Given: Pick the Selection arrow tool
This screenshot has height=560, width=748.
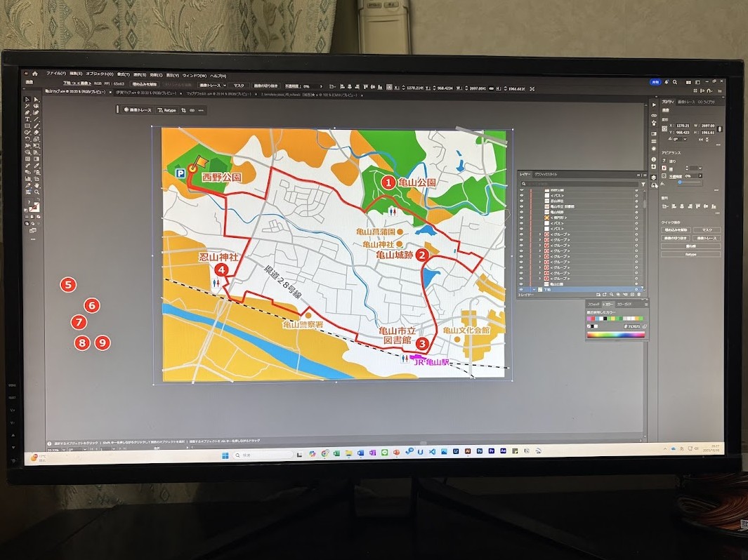Looking at the screenshot, I should click(28, 100).
